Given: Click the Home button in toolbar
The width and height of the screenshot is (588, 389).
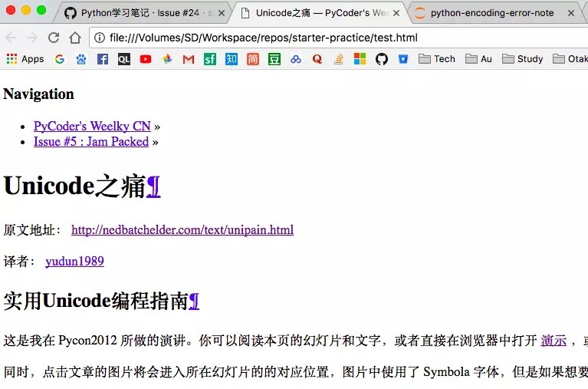Looking at the screenshot, I should click(x=75, y=38).
